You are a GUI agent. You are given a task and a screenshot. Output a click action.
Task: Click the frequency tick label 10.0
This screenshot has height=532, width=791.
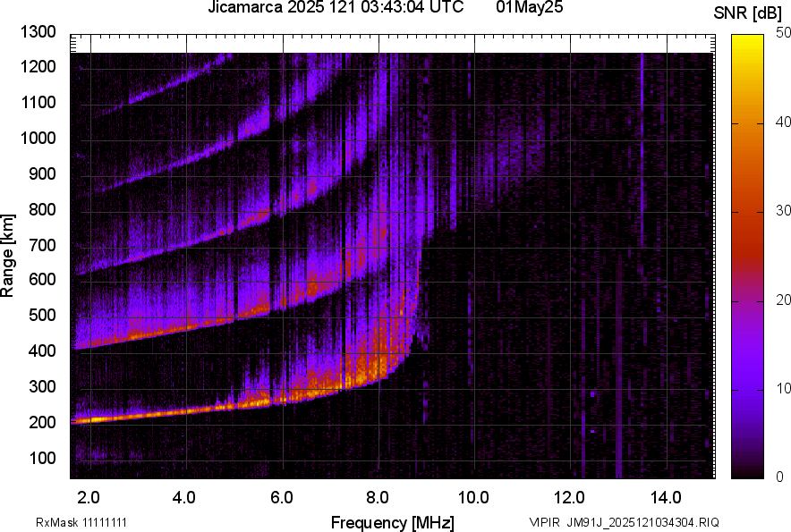[x=473, y=498]
